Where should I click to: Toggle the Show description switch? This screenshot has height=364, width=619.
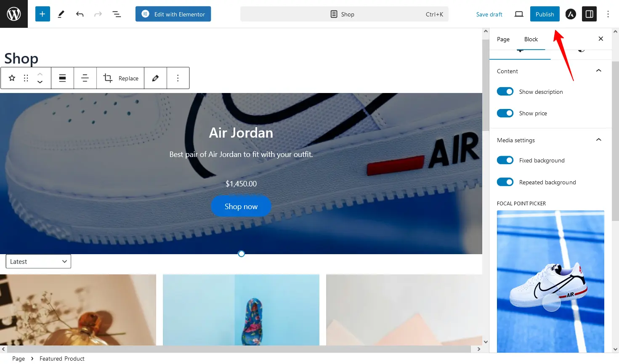pyautogui.click(x=505, y=91)
